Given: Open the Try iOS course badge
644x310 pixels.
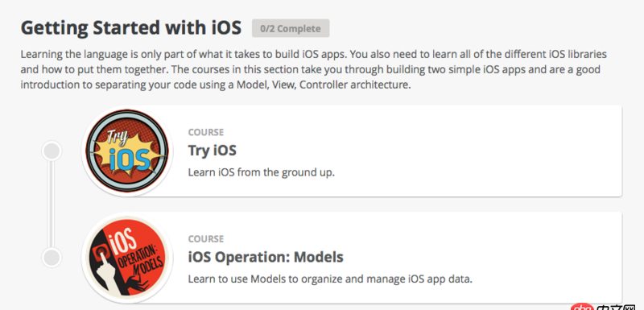Looking at the screenshot, I should click(127, 151).
